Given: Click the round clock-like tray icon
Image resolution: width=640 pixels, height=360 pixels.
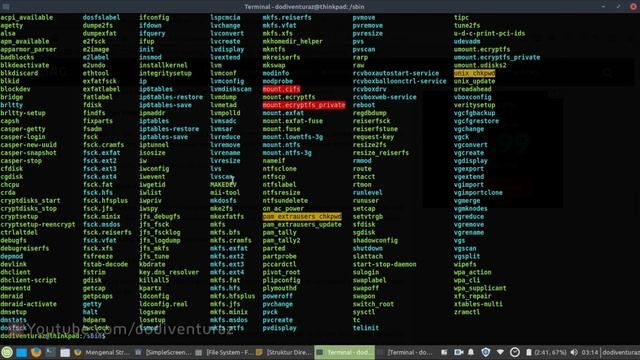Looking at the screenshot, I should pyautogui.click(x=515, y=352).
